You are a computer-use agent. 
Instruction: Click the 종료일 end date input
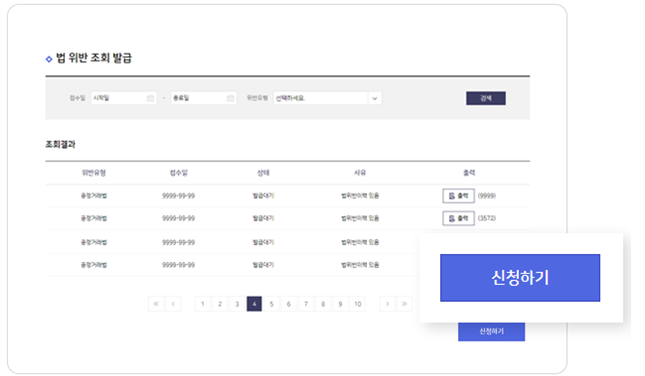click(204, 98)
